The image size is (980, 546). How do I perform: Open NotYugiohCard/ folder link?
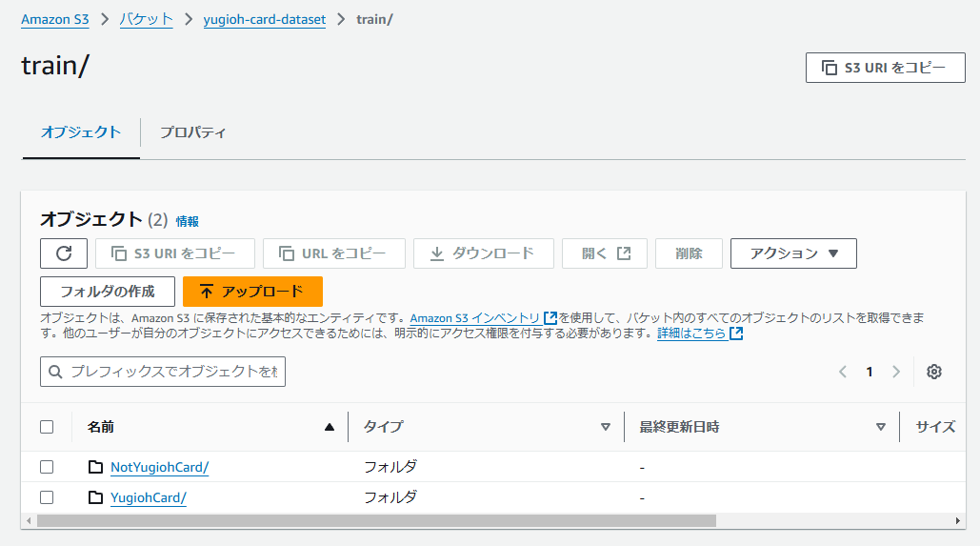pos(159,467)
